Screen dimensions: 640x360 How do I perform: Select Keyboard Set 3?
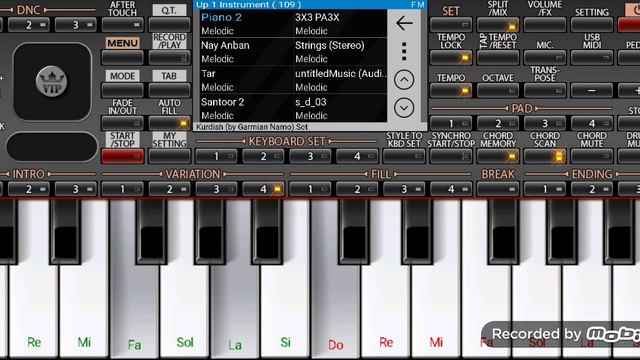pos(310,156)
